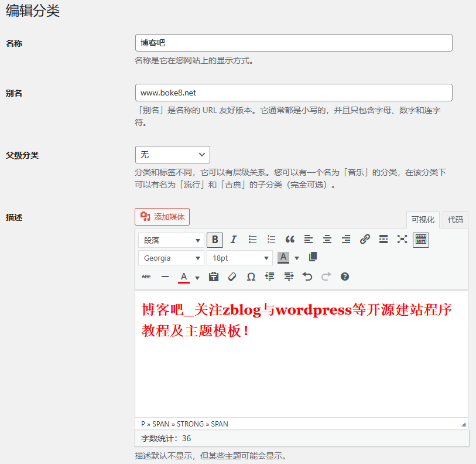This screenshot has width=476, height=464.
Task: Open the special character (omega) dialog
Action: (x=251, y=277)
